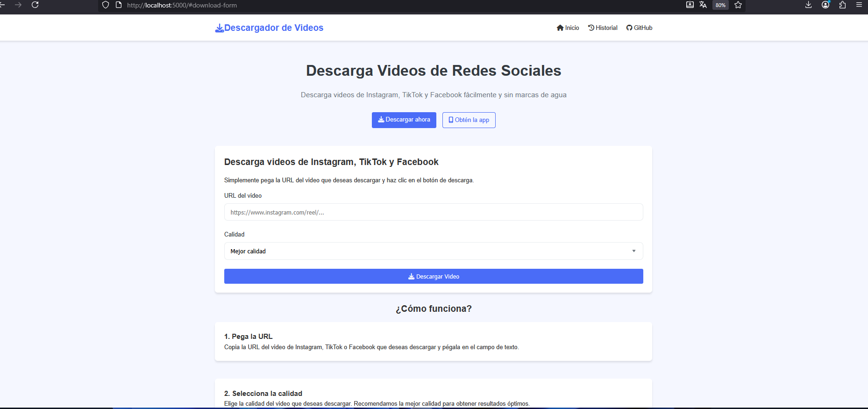Click the 2. Selecciona la calidad step title
Viewport: 868px width, 409px height.
(263, 394)
